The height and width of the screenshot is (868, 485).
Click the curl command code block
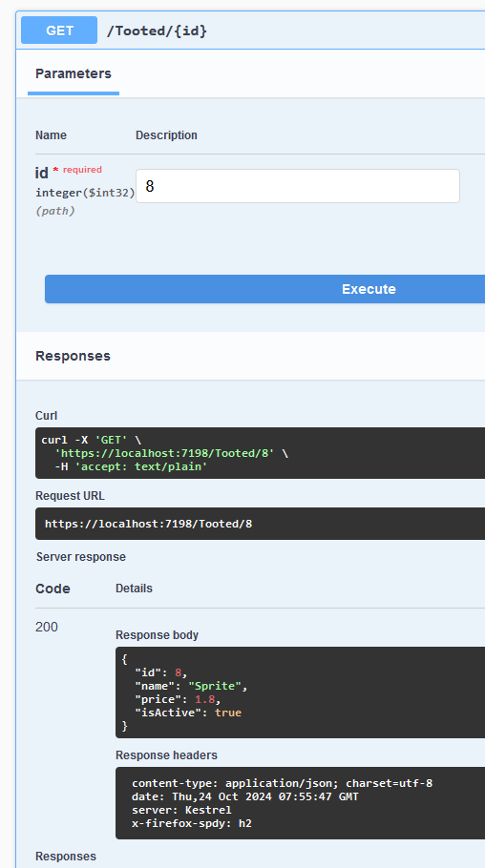pyautogui.click(x=260, y=453)
